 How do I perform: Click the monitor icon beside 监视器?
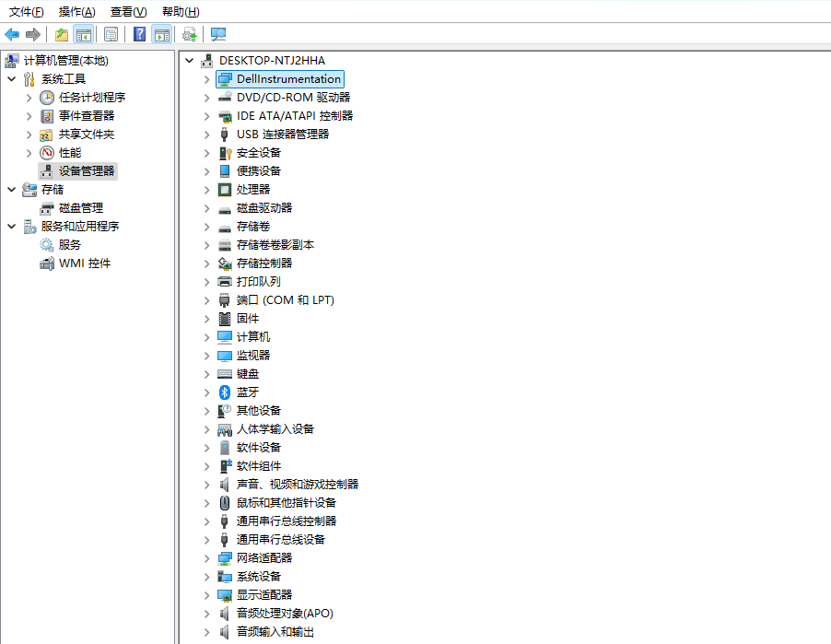tap(225, 355)
